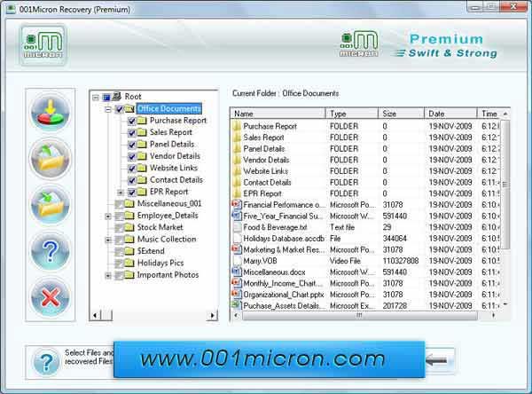Screen dimensions: 532x394
Task: Open help via the sidebar question mark icon
Action: pos(51,251)
